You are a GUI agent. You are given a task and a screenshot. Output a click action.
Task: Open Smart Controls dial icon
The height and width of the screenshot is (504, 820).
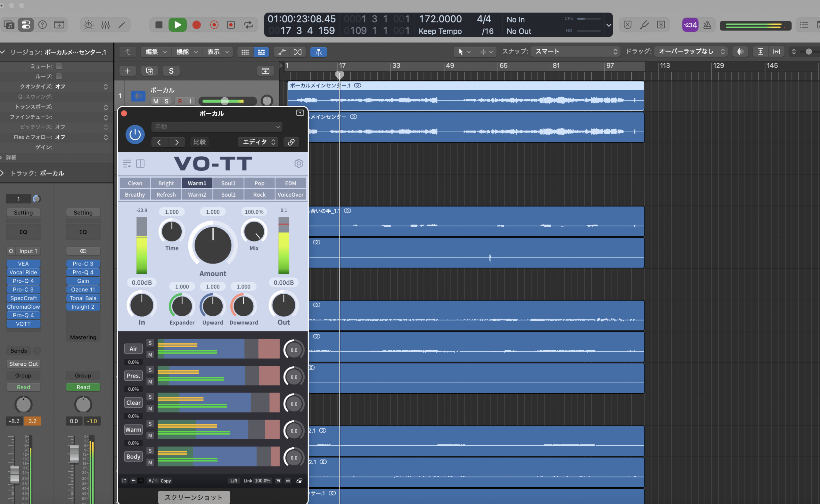click(88, 25)
